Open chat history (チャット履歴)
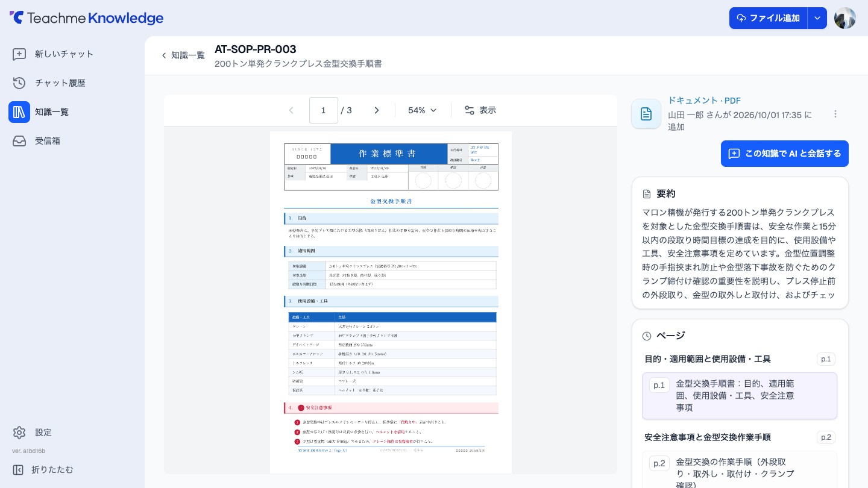868x488 pixels. [x=49, y=83]
